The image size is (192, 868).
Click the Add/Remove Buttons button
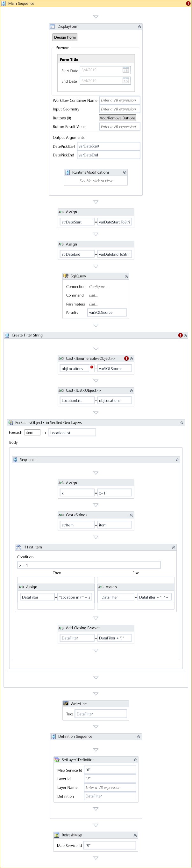[x=117, y=118]
